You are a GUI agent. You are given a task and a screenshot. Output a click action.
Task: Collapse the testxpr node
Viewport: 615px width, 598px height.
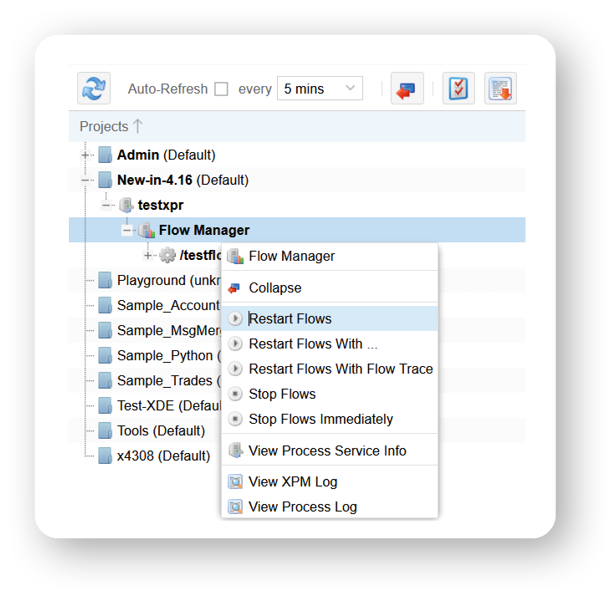106,205
